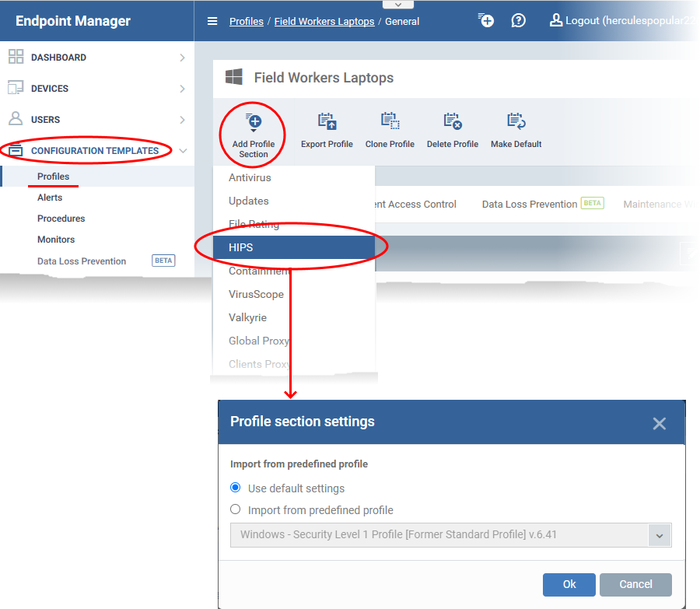Click the Clone Profile icon
The width and height of the screenshot is (700, 609).
coord(390,121)
